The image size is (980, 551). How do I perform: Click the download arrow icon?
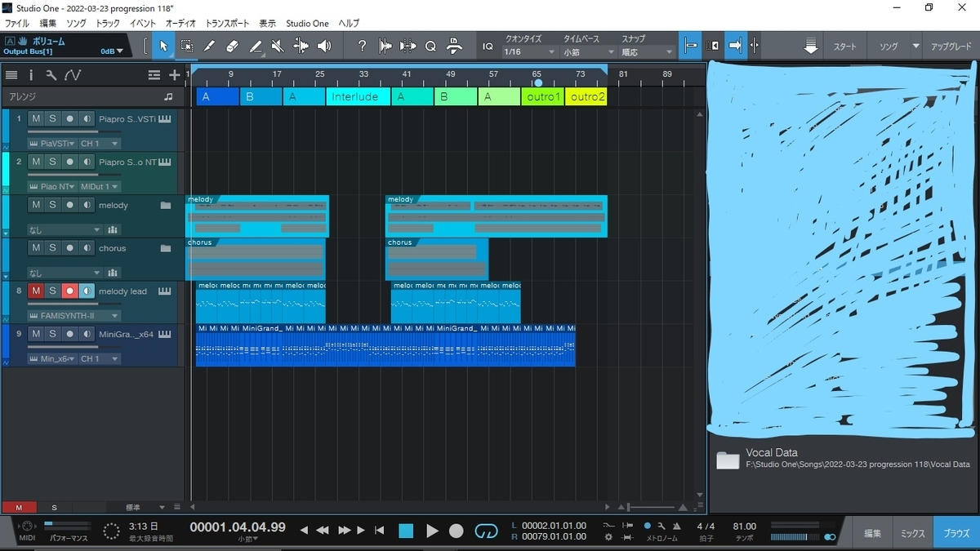[x=810, y=47]
